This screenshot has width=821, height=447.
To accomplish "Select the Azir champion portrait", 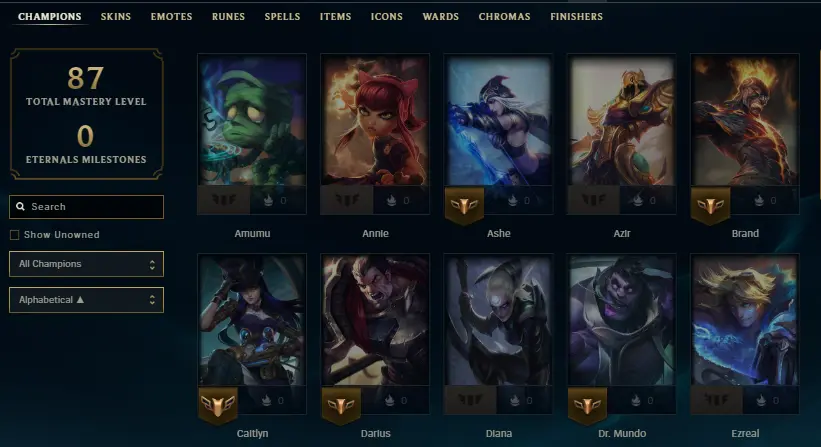I will pos(622,120).
